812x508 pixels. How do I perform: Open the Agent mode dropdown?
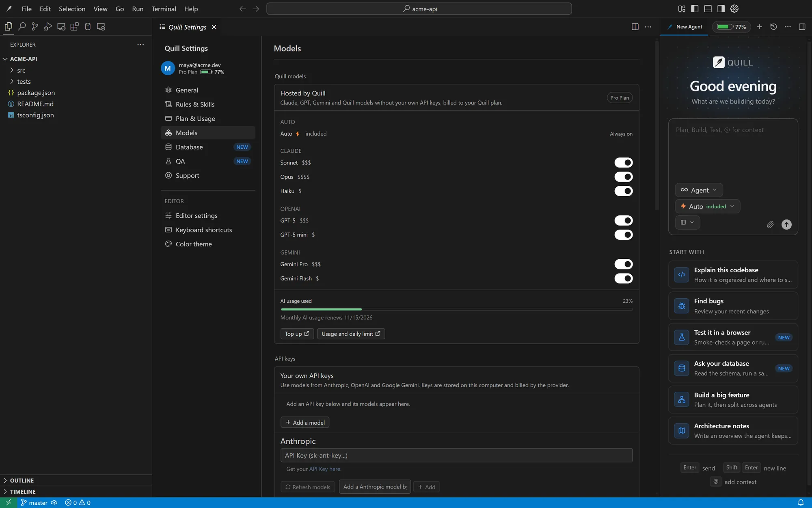coord(699,190)
